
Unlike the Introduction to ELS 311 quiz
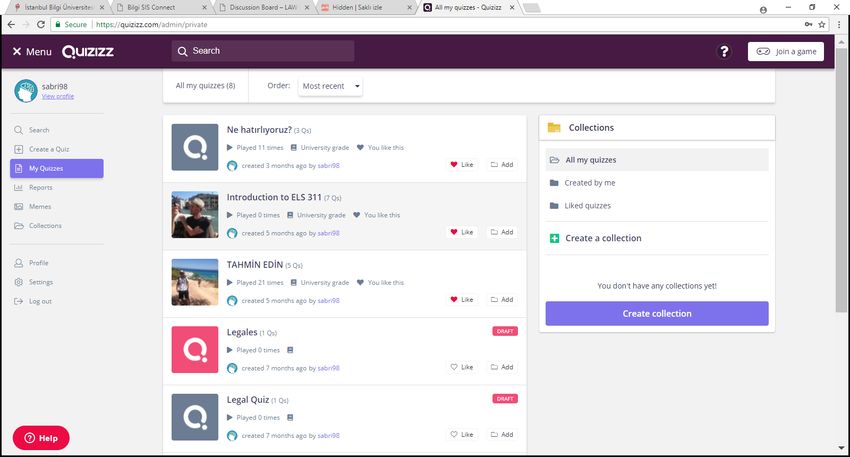click(x=462, y=232)
